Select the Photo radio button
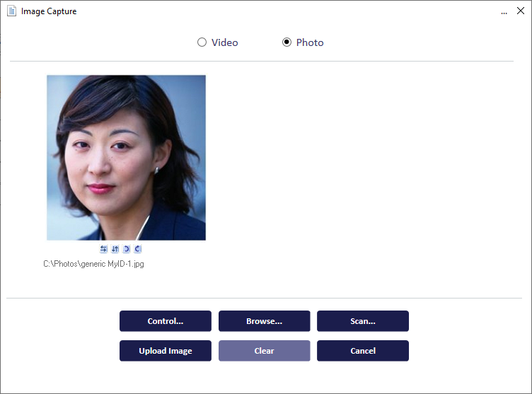The width and height of the screenshot is (532, 394). (287, 42)
